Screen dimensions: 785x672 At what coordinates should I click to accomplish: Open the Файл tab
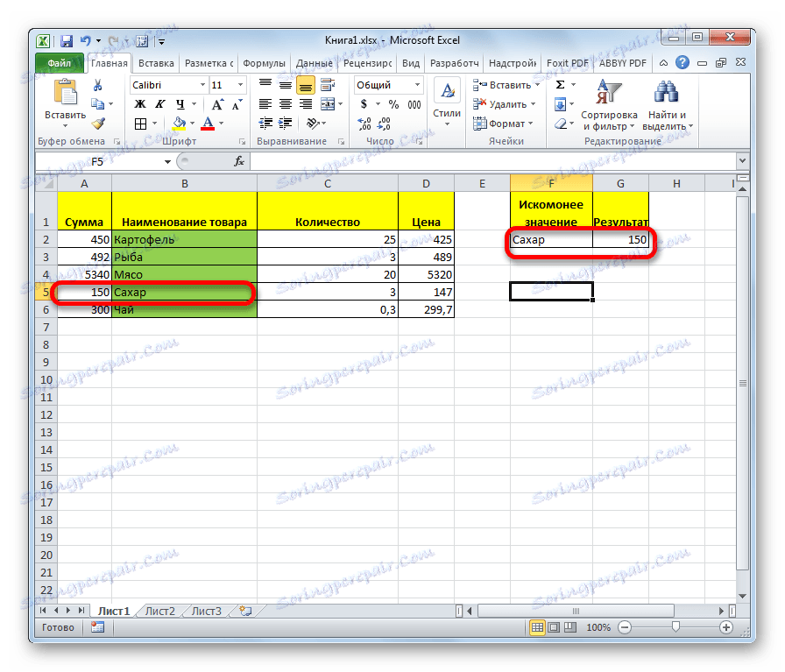click(60, 63)
